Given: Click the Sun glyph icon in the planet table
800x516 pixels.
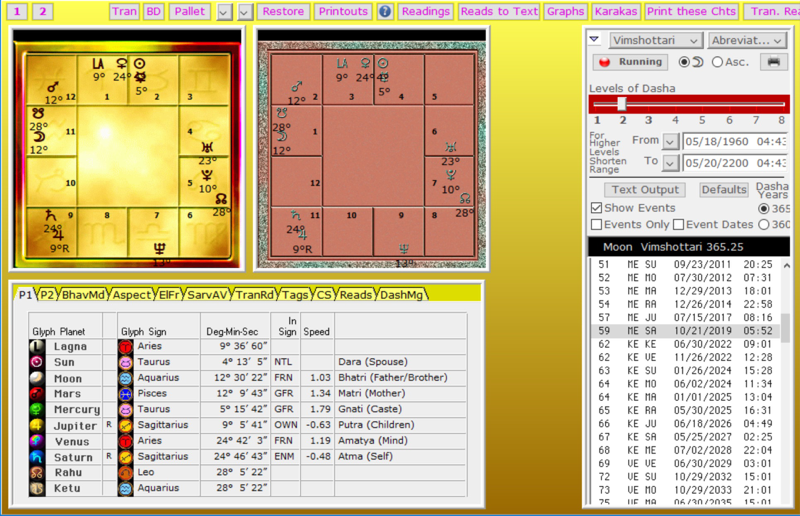Looking at the screenshot, I should pos(37,361).
